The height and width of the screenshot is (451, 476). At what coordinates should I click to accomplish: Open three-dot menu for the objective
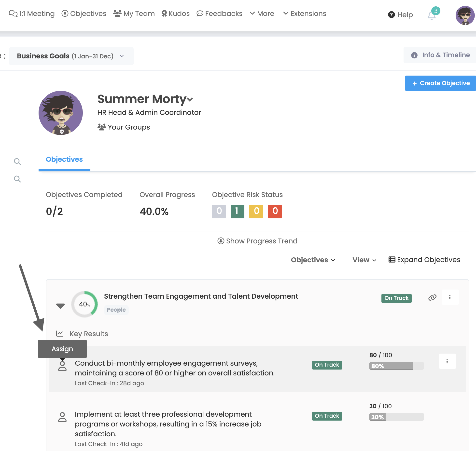450,297
